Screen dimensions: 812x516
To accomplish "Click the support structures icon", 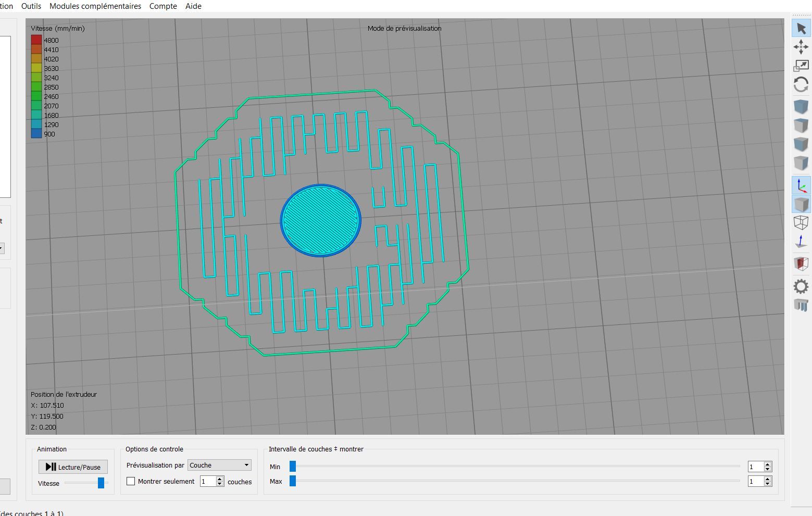I will pyautogui.click(x=801, y=305).
